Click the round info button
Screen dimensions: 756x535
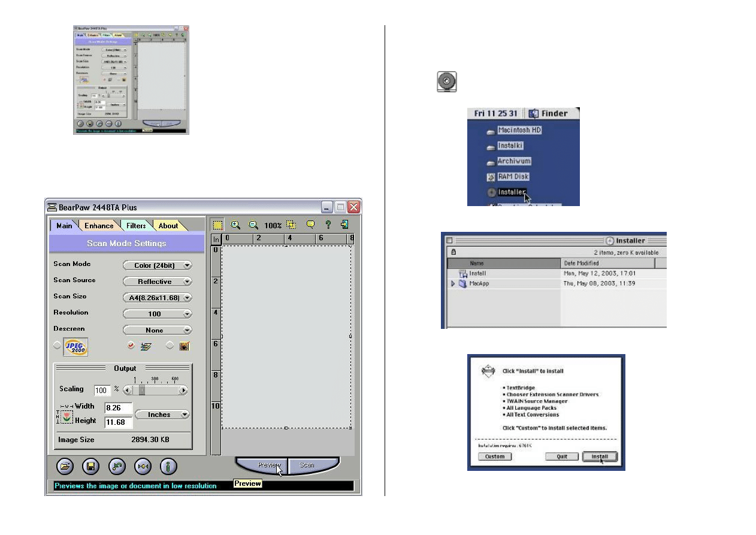(168, 466)
